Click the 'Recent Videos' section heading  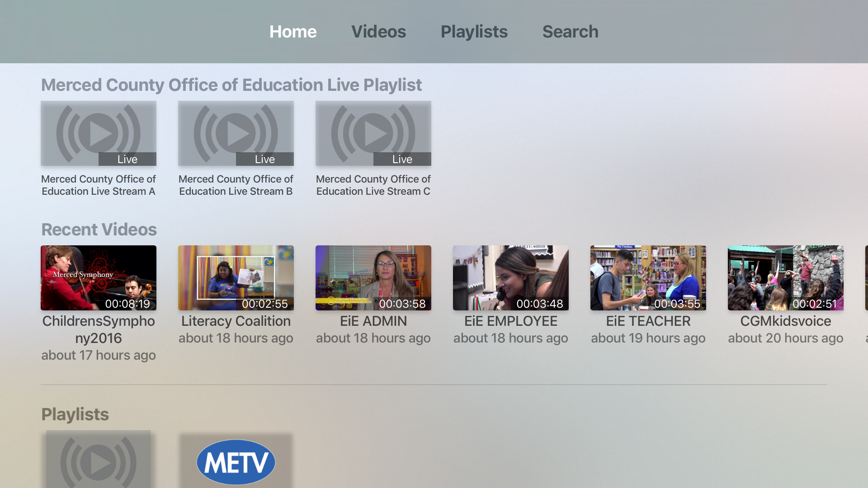[99, 230]
